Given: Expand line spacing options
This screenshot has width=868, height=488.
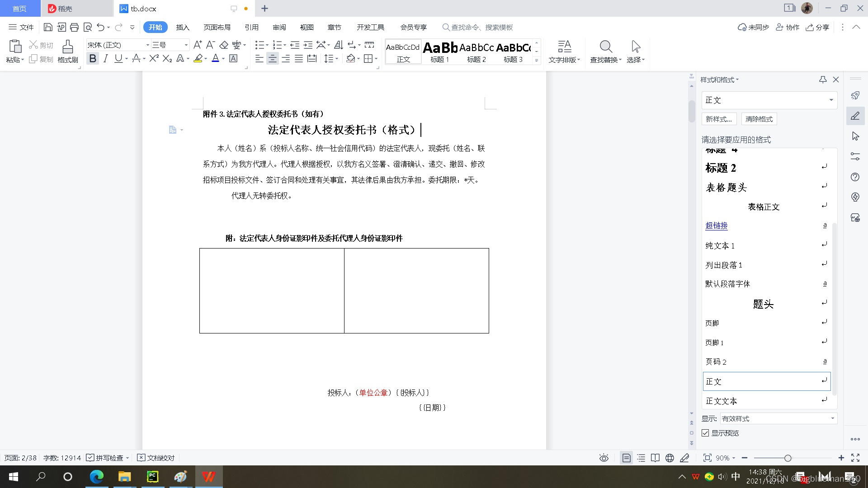Looking at the screenshot, I should [337, 58].
